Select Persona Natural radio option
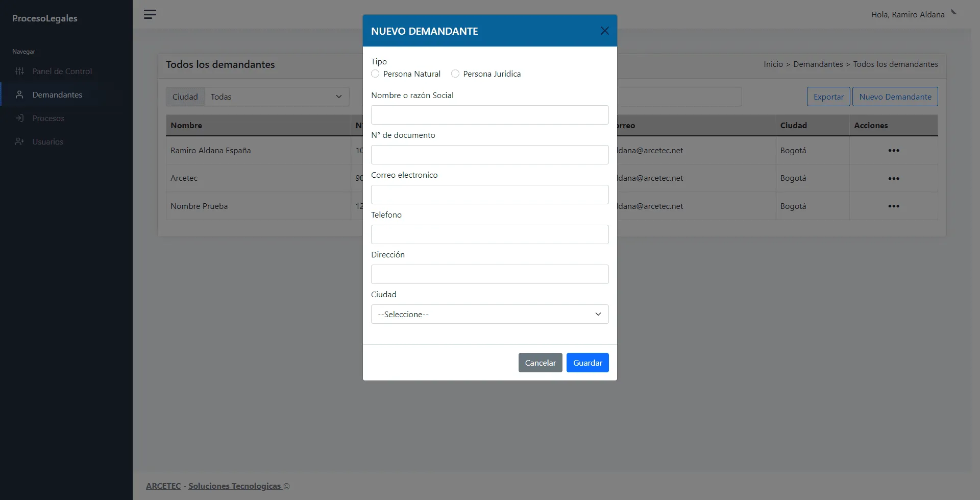Viewport: 980px width, 500px height. (x=375, y=74)
